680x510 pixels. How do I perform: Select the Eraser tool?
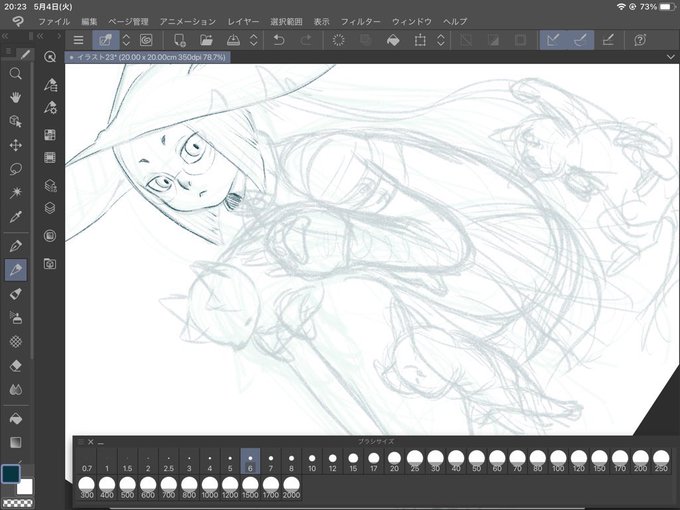click(16, 366)
